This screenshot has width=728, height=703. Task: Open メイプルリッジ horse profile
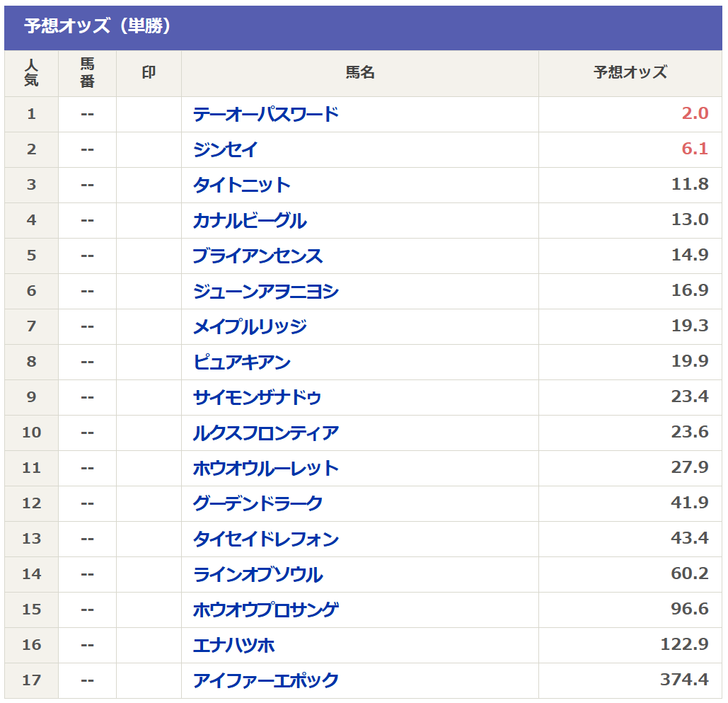pyautogui.click(x=249, y=327)
